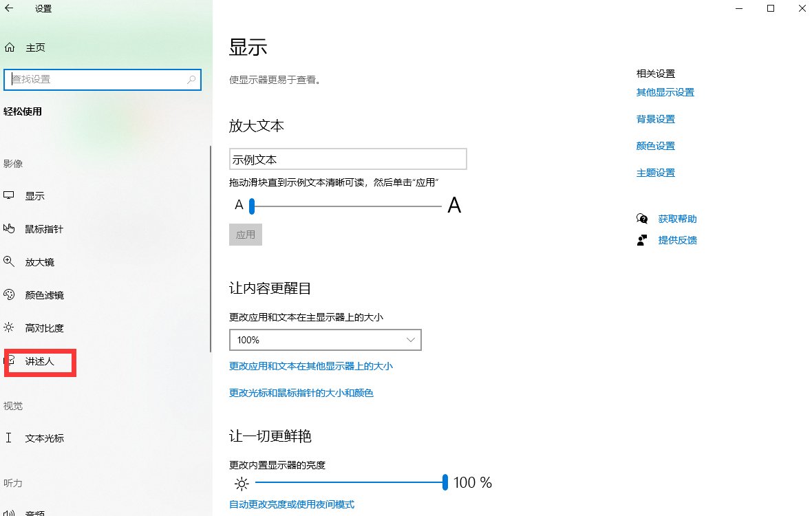Click the Apply button under text slider
This screenshot has height=516, width=812.
pos(245,234)
